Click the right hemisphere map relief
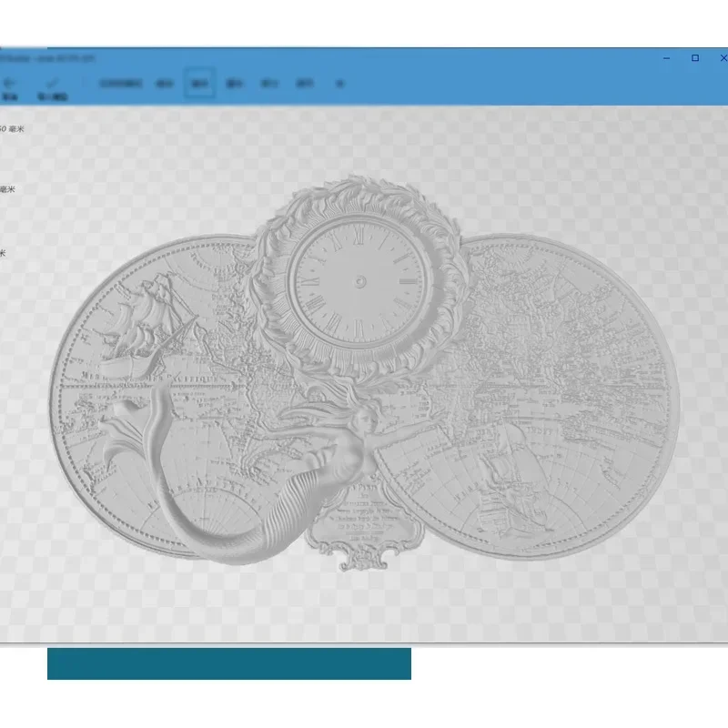 530,395
